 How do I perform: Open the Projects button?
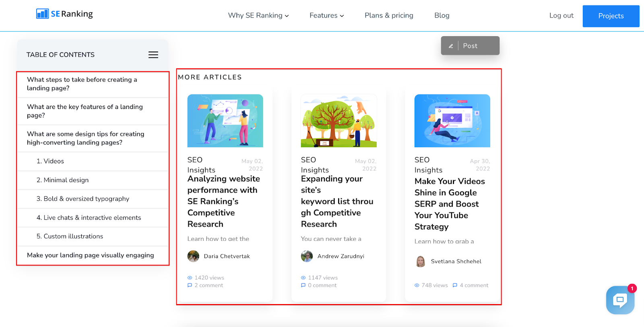tap(611, 16)
